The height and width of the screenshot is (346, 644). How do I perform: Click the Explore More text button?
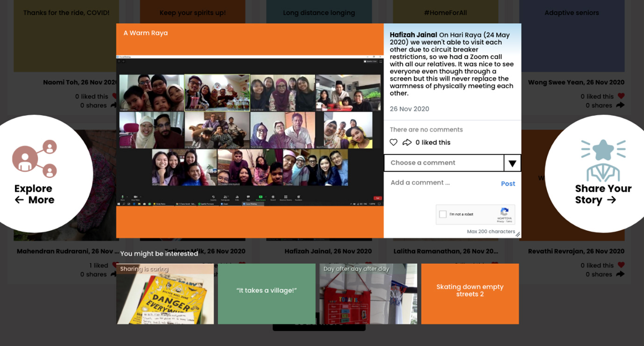34,194
